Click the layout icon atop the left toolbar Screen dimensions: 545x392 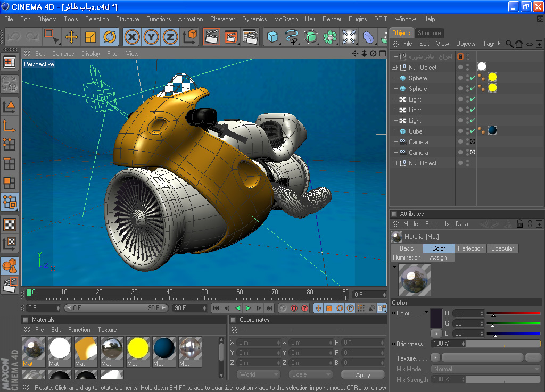(10, 63)
